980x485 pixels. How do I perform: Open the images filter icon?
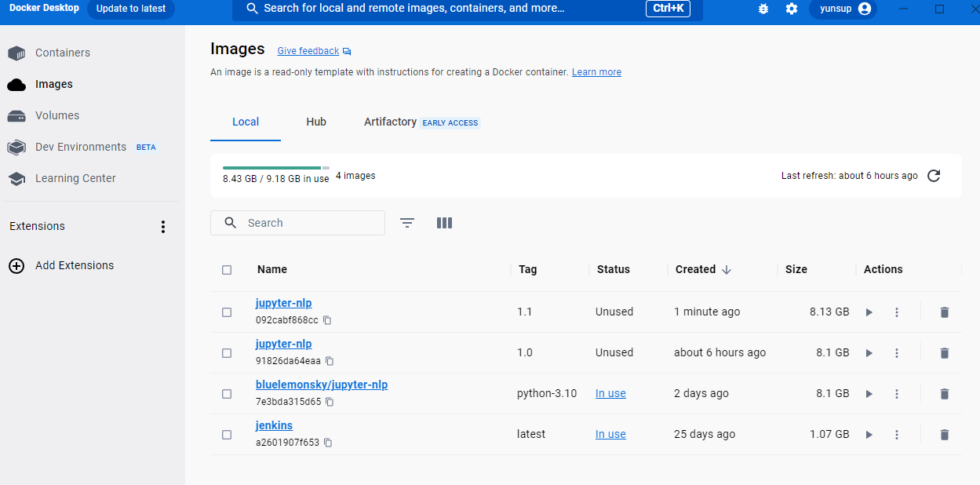pos(407,223)
